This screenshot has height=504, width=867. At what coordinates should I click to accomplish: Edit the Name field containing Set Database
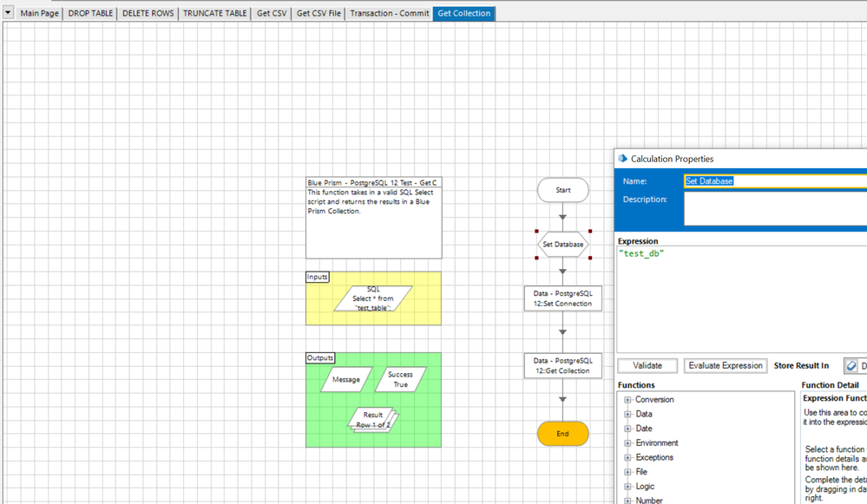tap(775, 181)
